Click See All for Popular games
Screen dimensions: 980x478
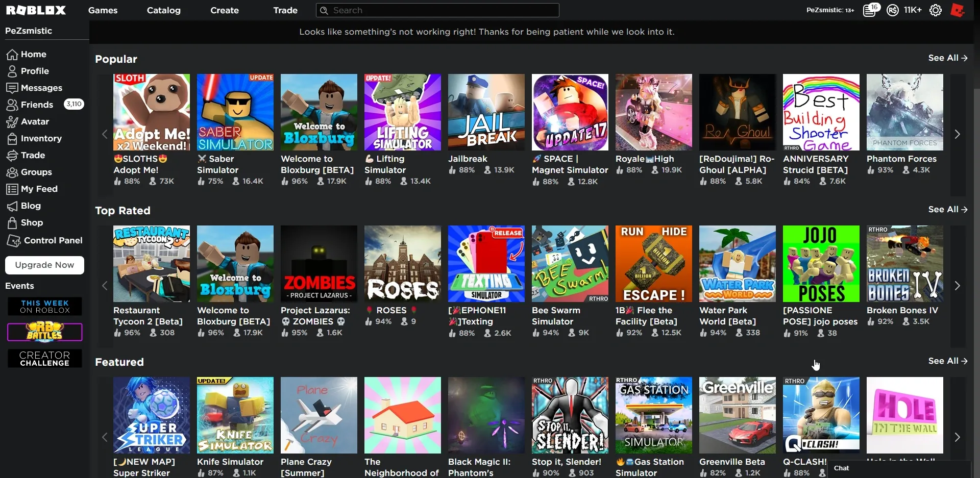pyautogui.click(x=948, y=58)
